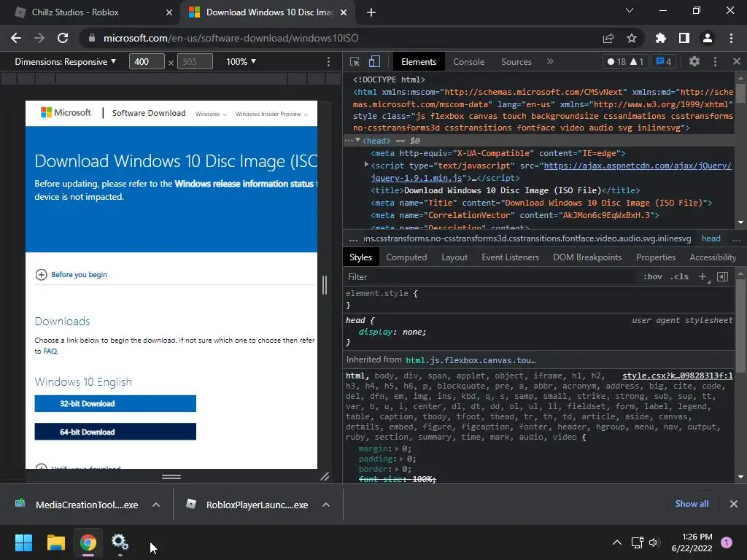Open DevTools settings gear
Viewport: 747px width, 560px height.
click(694, 61)
